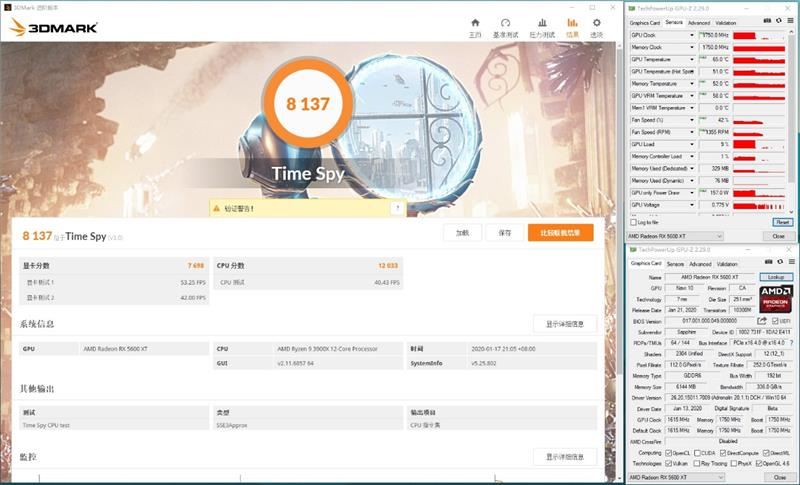Click the Driver Version field
The width and height of the screenshot is (800, 485).
[727, 397]
